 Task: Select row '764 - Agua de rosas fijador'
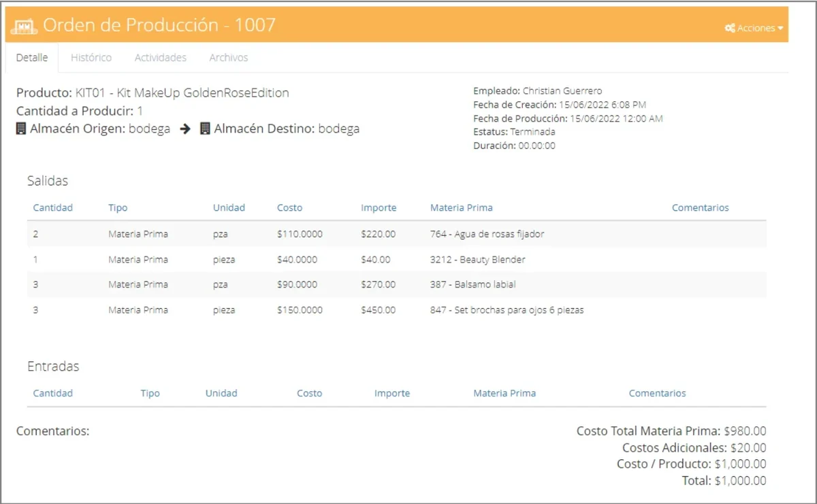pos(397,234)
